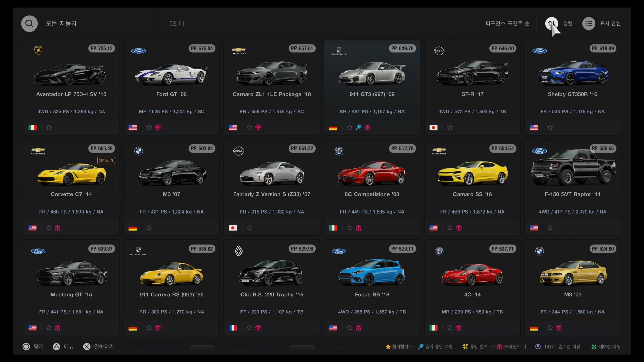Click Japan flag on Fairlady Z card
The image size is (644, 362).
tap(233, 228)
